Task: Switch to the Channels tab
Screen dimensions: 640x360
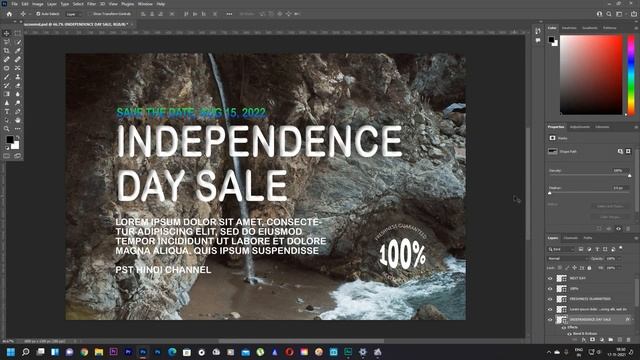Action: click(x=571, y=238)
